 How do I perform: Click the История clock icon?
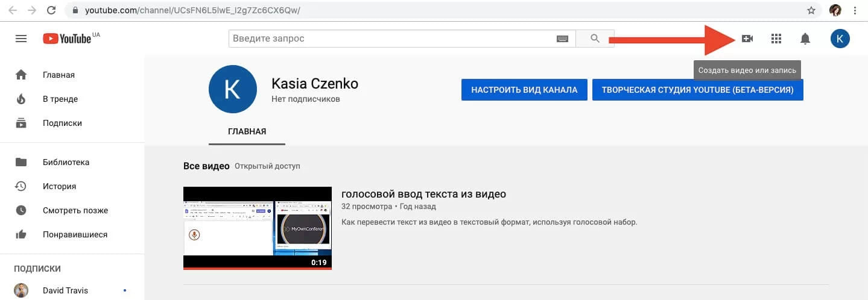21,186
